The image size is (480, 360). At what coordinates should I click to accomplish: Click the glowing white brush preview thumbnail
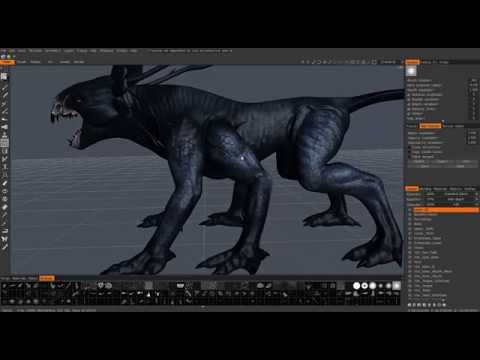(411, 71)
